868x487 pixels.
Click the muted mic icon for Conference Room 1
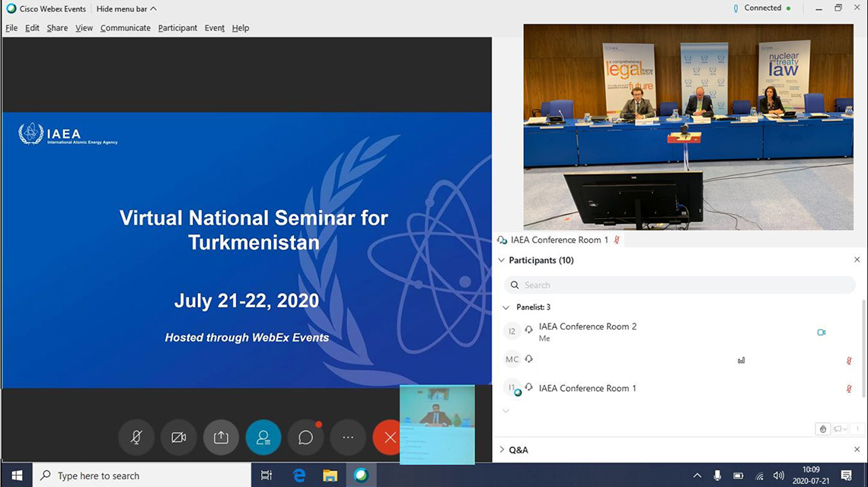(849, 389)
